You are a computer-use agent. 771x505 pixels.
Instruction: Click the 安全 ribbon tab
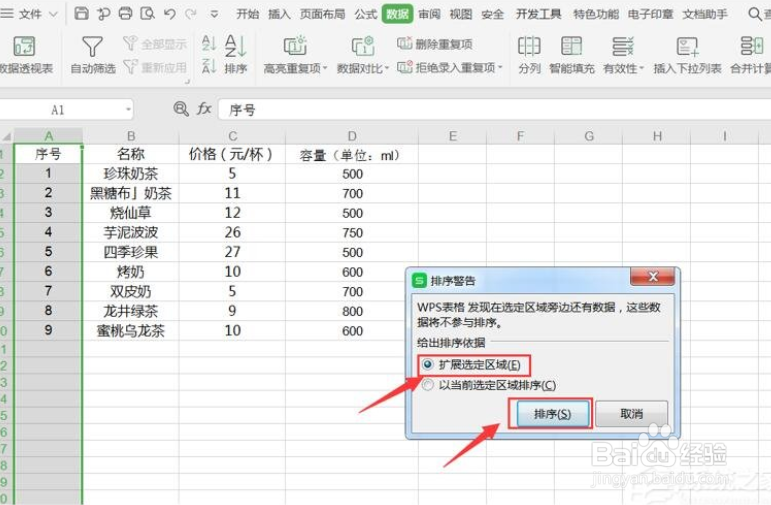pyautogui.click(x=492, y=14)
